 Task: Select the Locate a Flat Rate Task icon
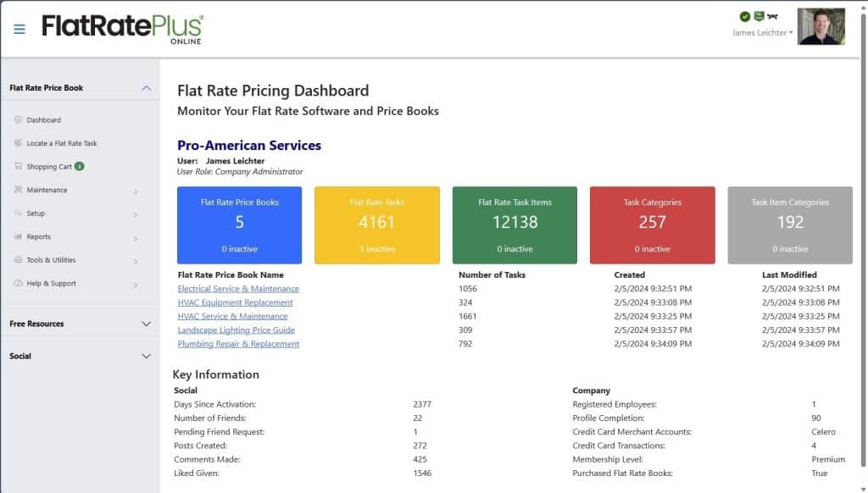pos(17,142)
